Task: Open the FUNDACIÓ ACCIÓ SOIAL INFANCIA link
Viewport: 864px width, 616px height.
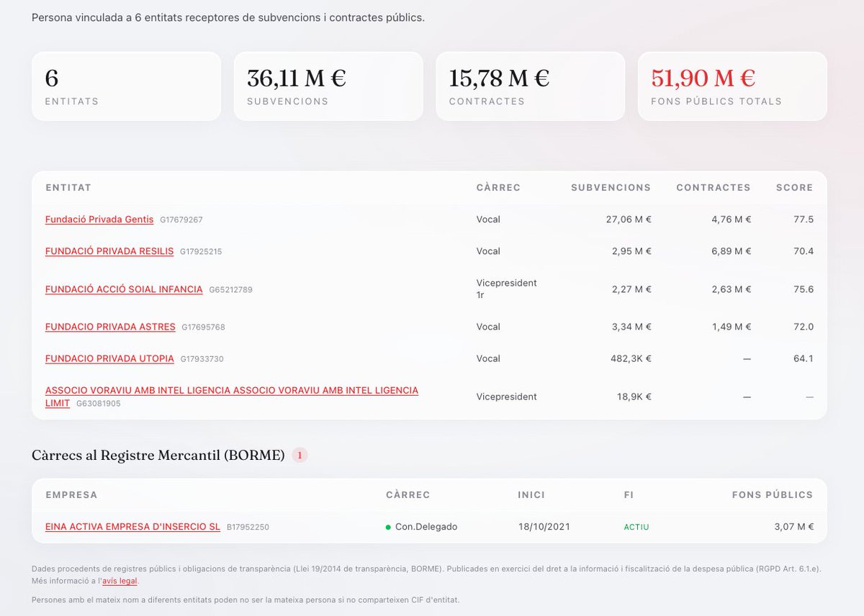Action: pos(124,289)
